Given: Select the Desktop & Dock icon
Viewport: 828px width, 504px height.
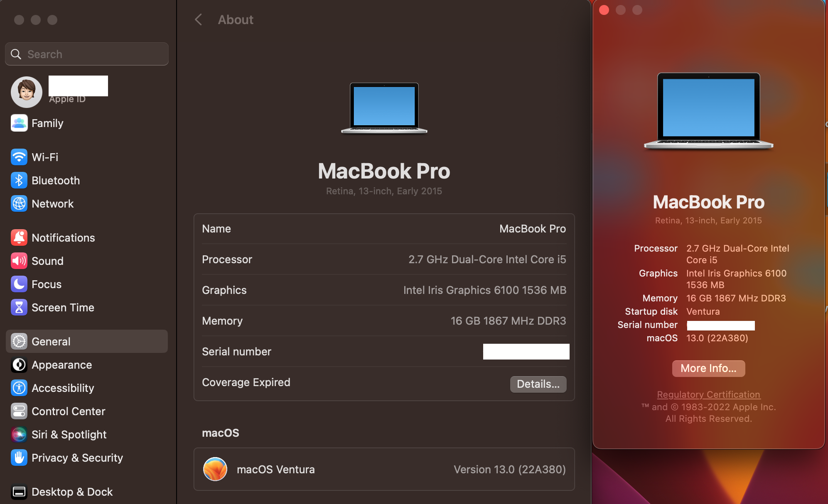Looking at the screenshot, I should click(x=19, y=492).
